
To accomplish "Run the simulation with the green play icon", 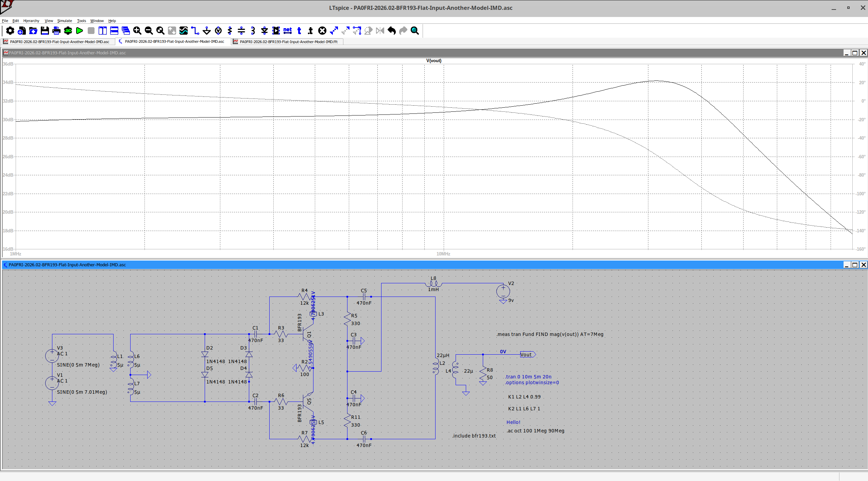I will tap(79, 31).
